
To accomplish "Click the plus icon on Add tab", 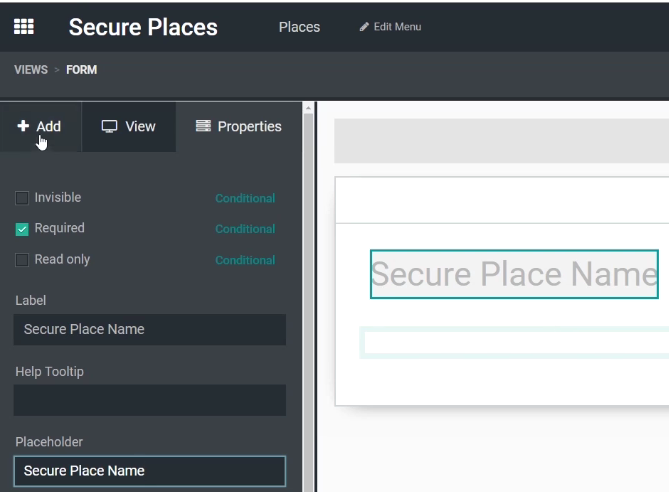I will pyautogui.click(x=23, y=125).
